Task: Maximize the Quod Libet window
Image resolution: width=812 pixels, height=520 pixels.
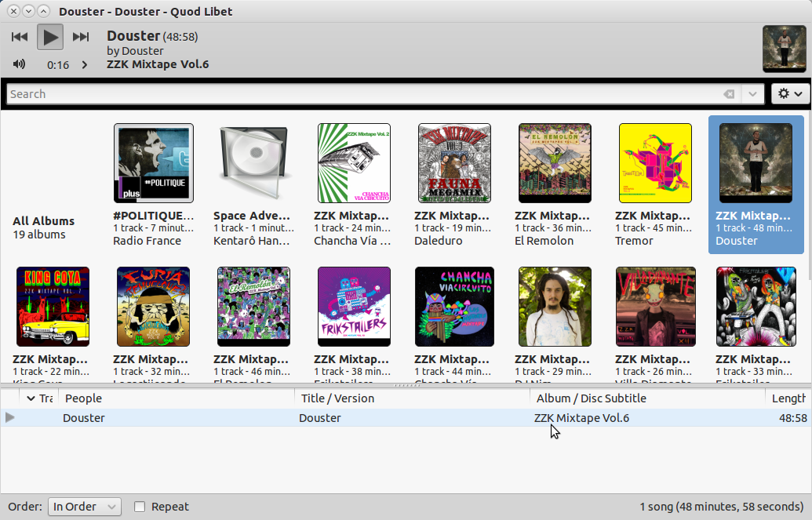Action: coord(44,11)
